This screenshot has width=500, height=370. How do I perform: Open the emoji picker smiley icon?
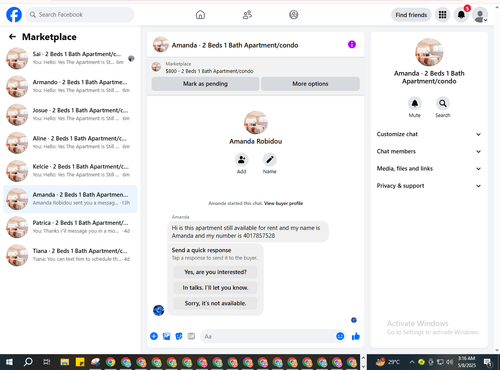[340, 336]
